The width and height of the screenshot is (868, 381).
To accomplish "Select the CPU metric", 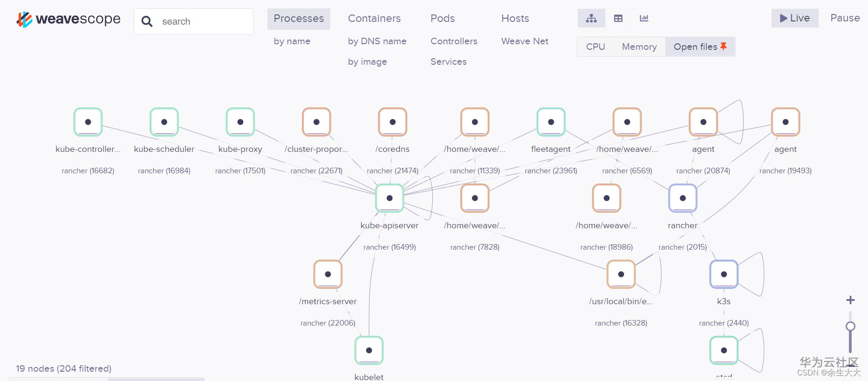I will point(595,47).
